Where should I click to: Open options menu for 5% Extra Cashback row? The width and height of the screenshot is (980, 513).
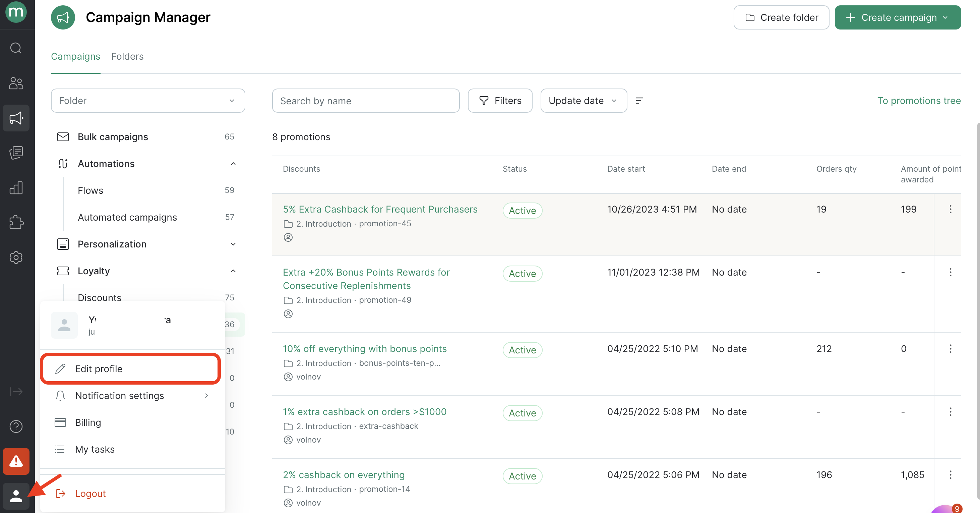950,209
